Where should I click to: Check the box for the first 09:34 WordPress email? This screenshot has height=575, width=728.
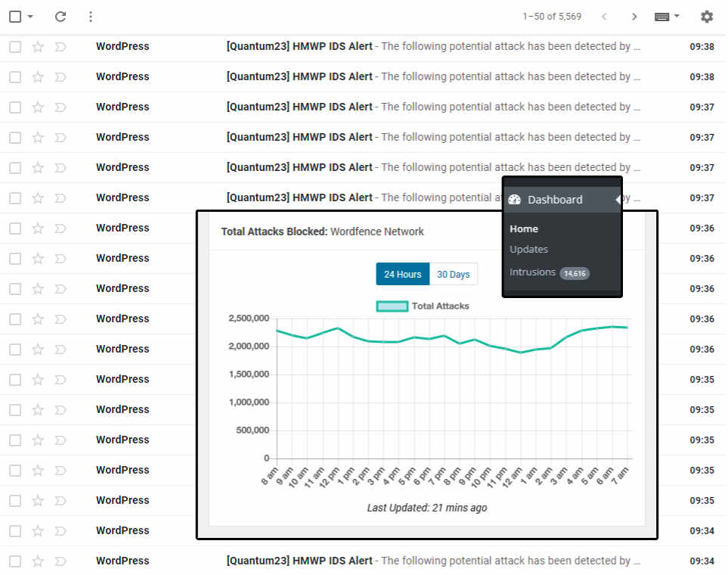point(15,531)
